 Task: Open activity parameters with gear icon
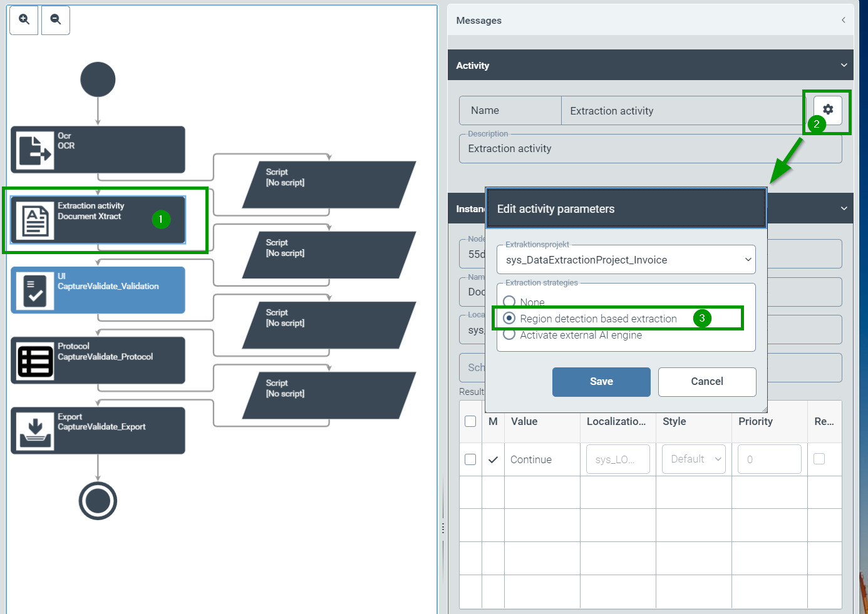pos(827,110)
